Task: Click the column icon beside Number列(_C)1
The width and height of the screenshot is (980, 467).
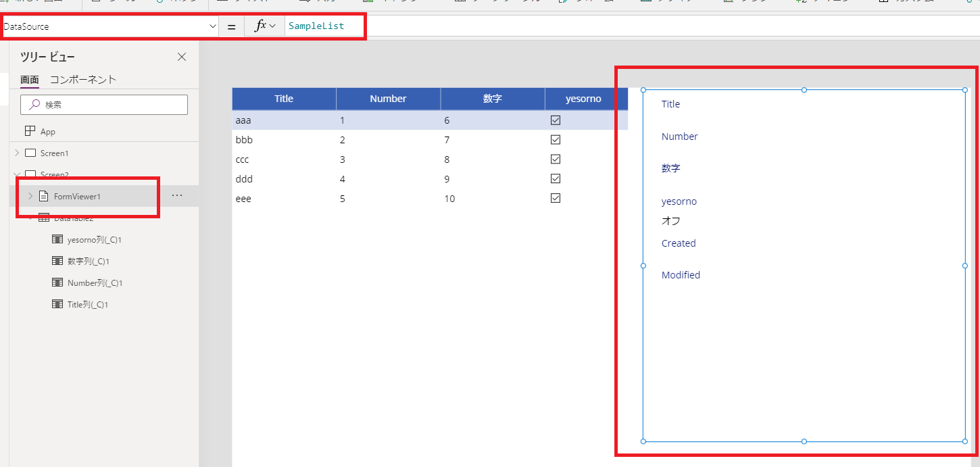Action: tap(58, 282)
